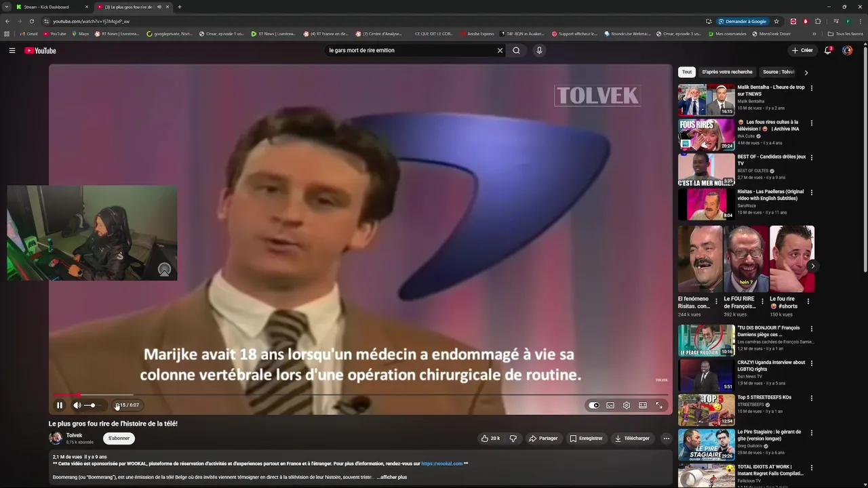Open more actions menu under the video

[666, 439]
